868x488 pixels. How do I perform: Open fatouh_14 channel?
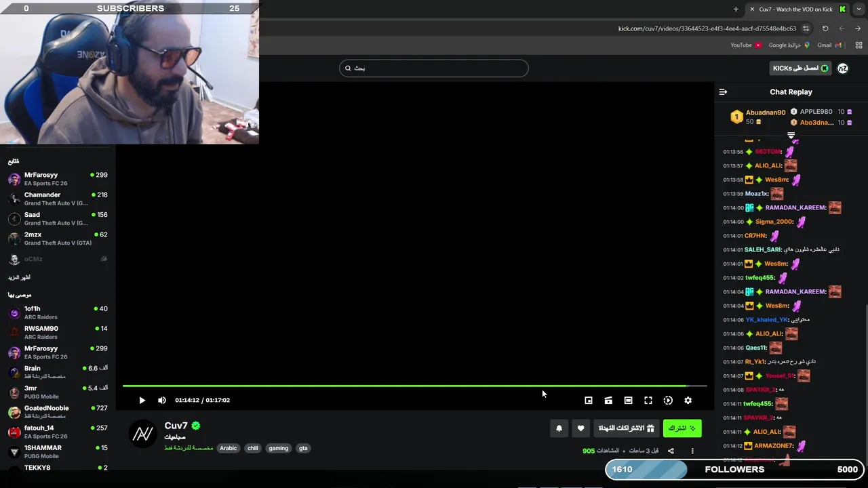[x=58, y=432]
